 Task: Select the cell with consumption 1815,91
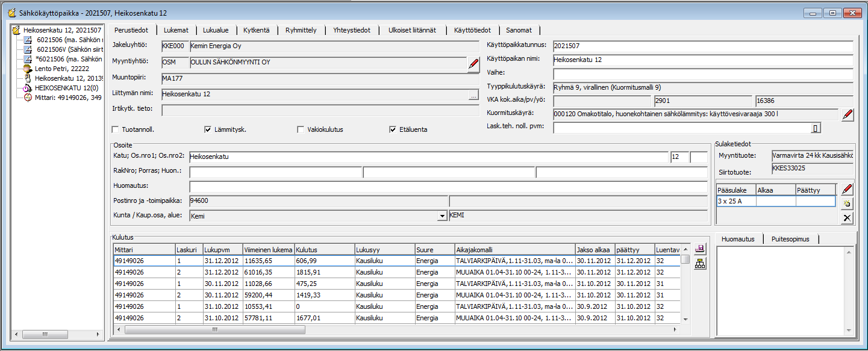coord(324,272)
